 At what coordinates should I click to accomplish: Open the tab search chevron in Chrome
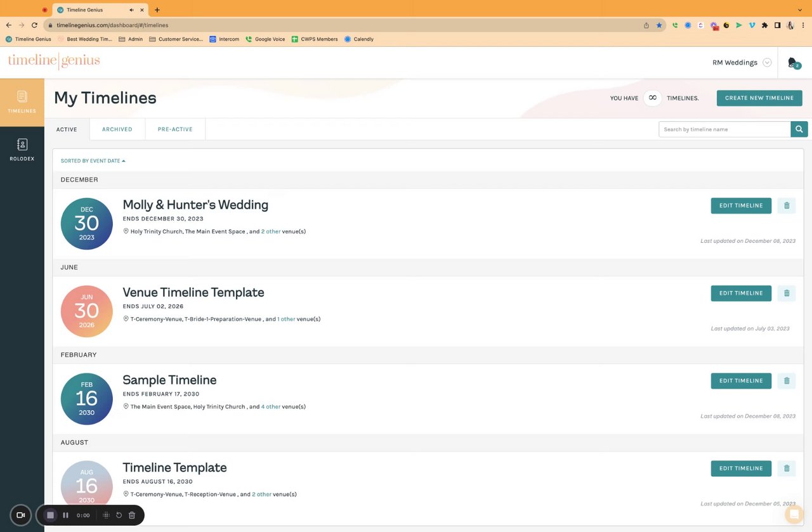[800, 10]
